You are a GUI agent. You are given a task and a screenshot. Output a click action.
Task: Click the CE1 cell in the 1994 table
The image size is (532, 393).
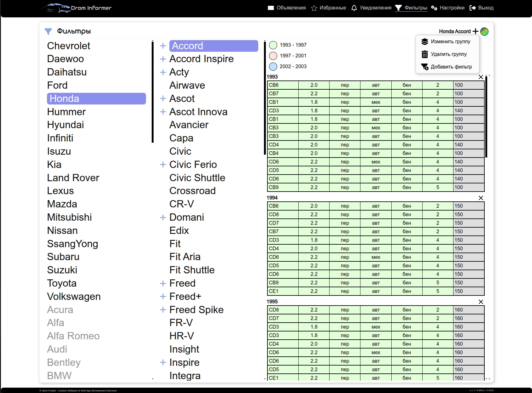[x=283, y=291]
